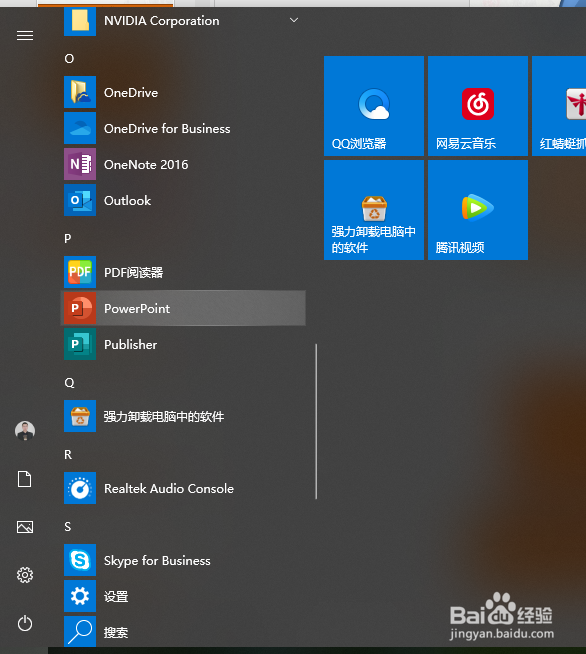Launch PowerPoint by its name label
Image resolution: width=586 pixels, height=654 pixels.
pyautogui.click(x=137, y=309)
